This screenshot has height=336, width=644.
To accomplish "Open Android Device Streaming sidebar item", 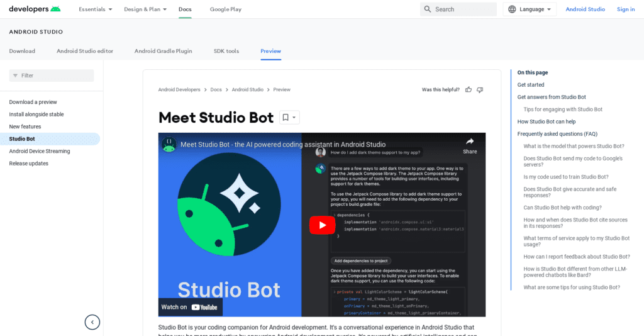I will 40,151.
